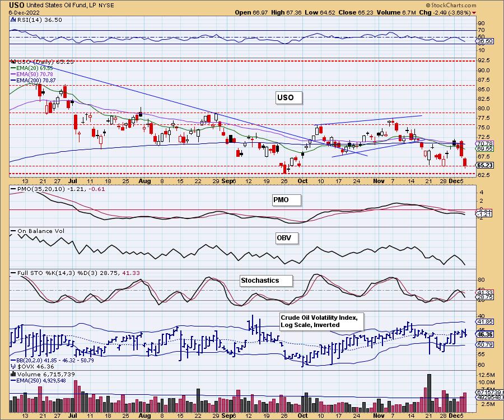Click the volume EMA(250) 4,929,548 legend
The width and height of the screenshot is (504, 420).
point(38,380)
